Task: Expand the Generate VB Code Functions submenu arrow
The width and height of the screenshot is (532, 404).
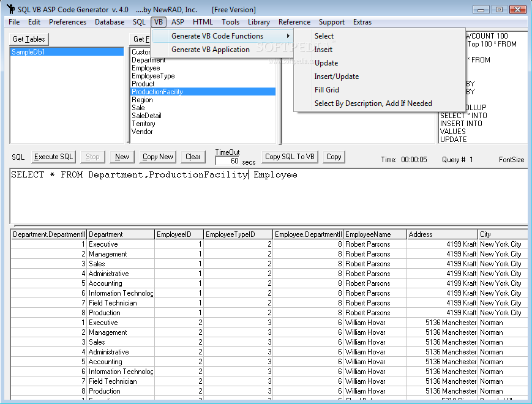Action: [288, 36]
